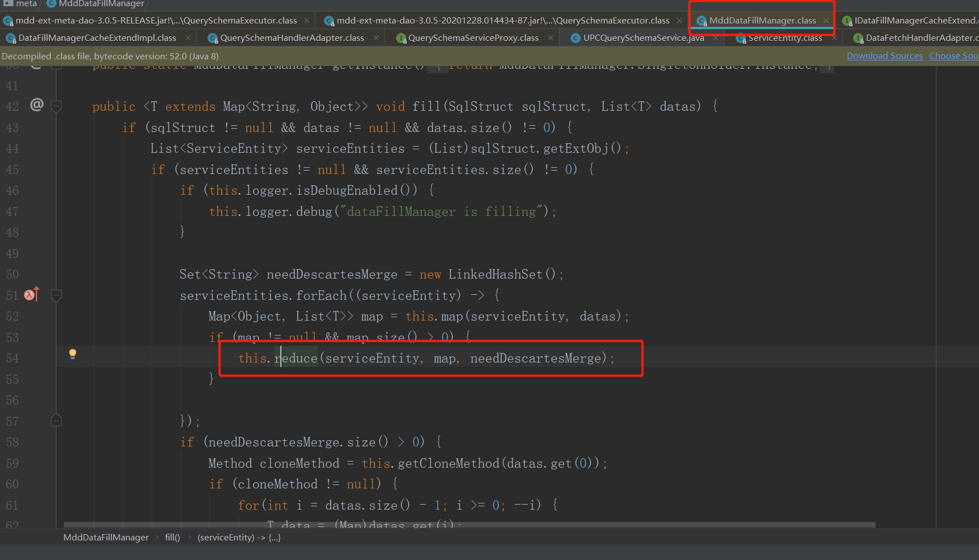Switch to the DataFillManagerCacheExtendImpl.class tab

97,38
